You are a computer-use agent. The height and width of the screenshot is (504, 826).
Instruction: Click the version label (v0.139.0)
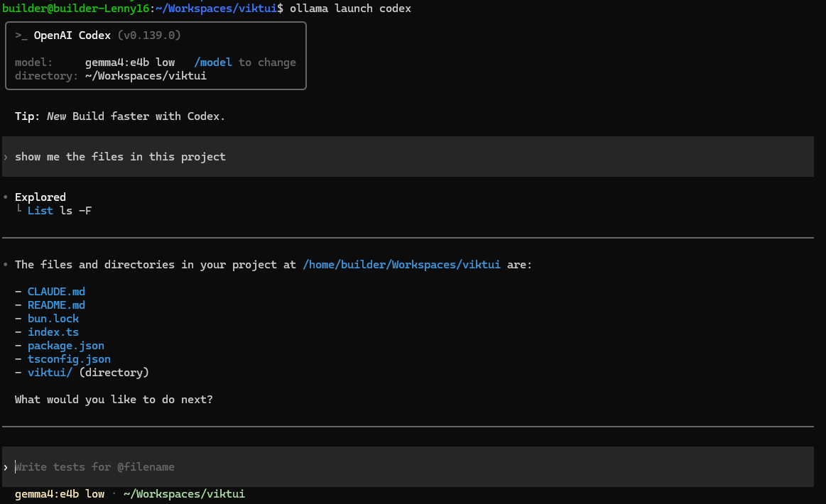149,35
